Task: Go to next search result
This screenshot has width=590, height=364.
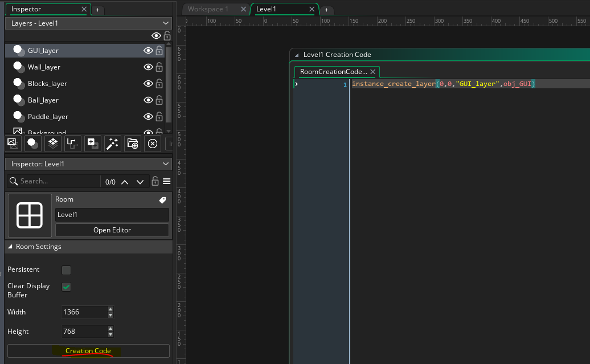Action: pyautogui.click(x=140, y=182)
